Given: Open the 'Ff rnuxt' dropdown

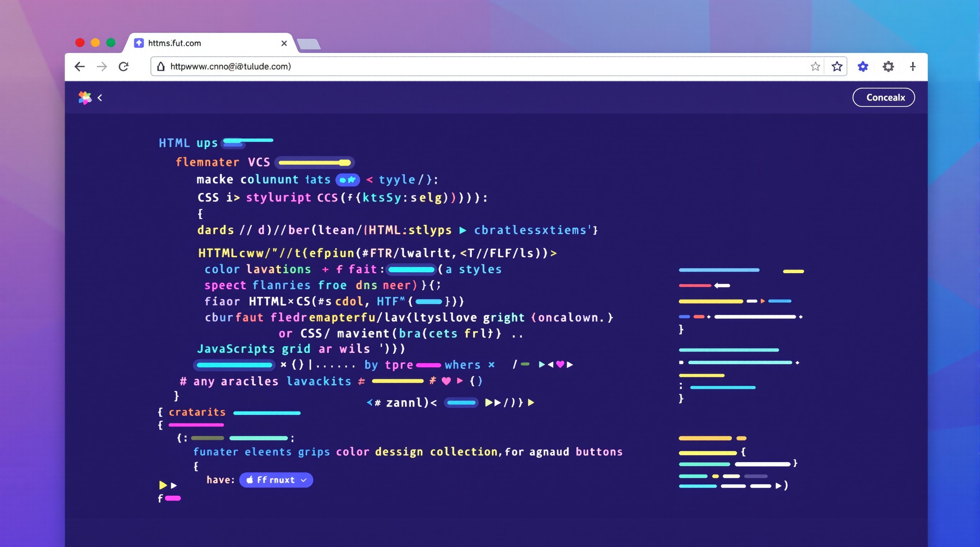Looking at the screenshot, I should (276, 480).
